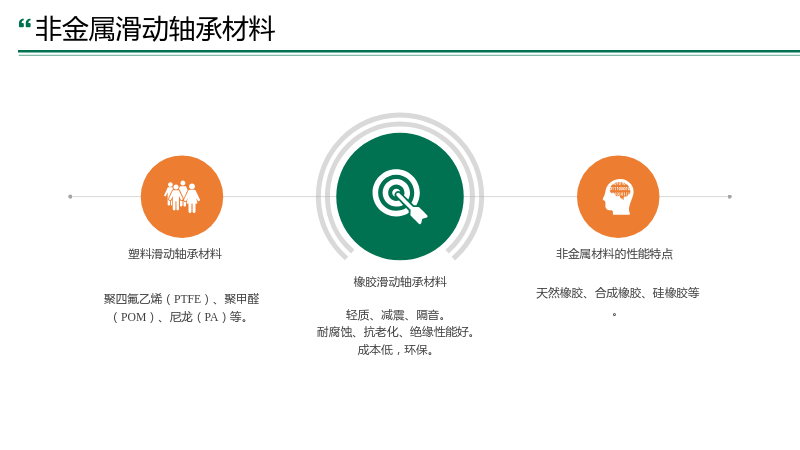This screenshot has width=800, height=450.
Task: Click the green divider line under title
Action: click(x=409, y=53)
